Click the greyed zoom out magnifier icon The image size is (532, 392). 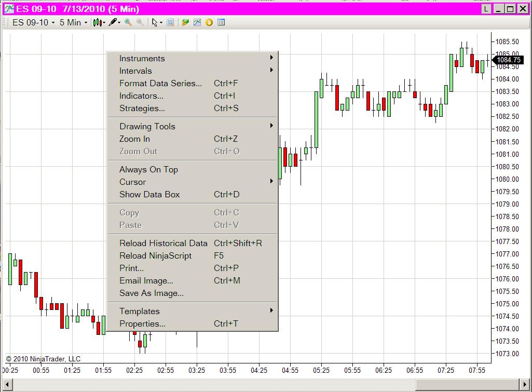click(140, 22)
